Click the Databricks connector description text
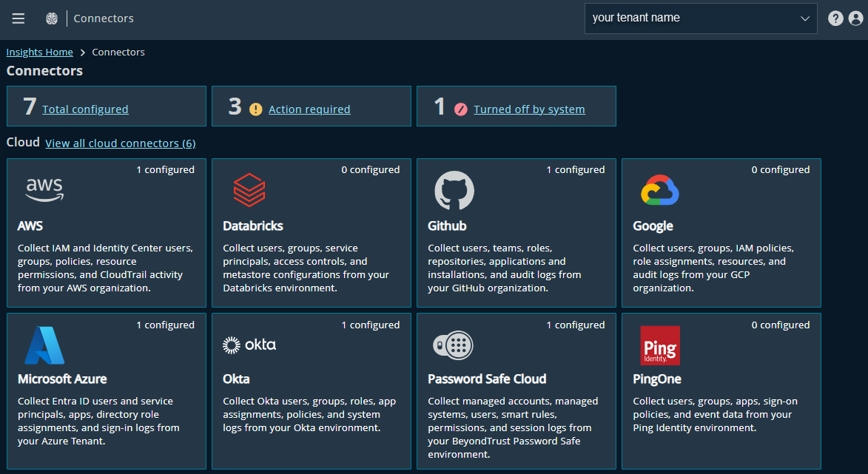Image resolution: width=868 pixels, height=474 pixels. 306,268
